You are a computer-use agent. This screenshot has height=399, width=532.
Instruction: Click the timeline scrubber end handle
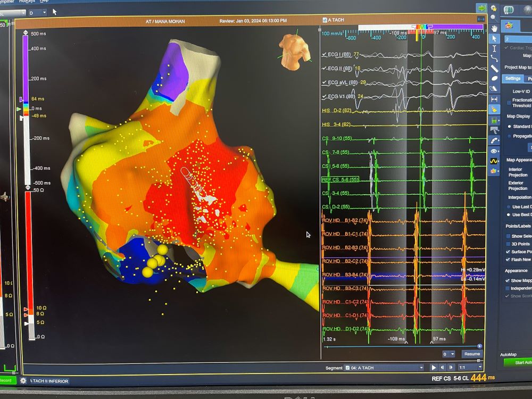pyautogui.click(x=479, y=346)
